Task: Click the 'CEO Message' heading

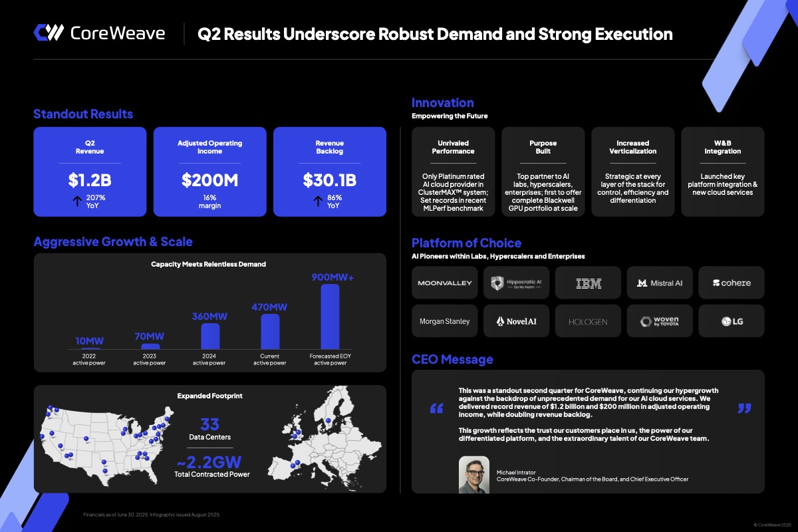Action: click(452, 359)
